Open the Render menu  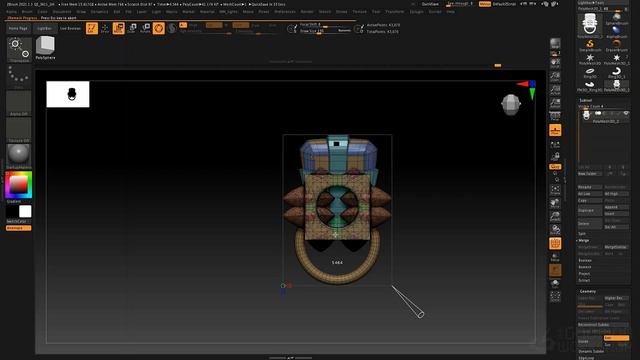click(x=307, y=12)
